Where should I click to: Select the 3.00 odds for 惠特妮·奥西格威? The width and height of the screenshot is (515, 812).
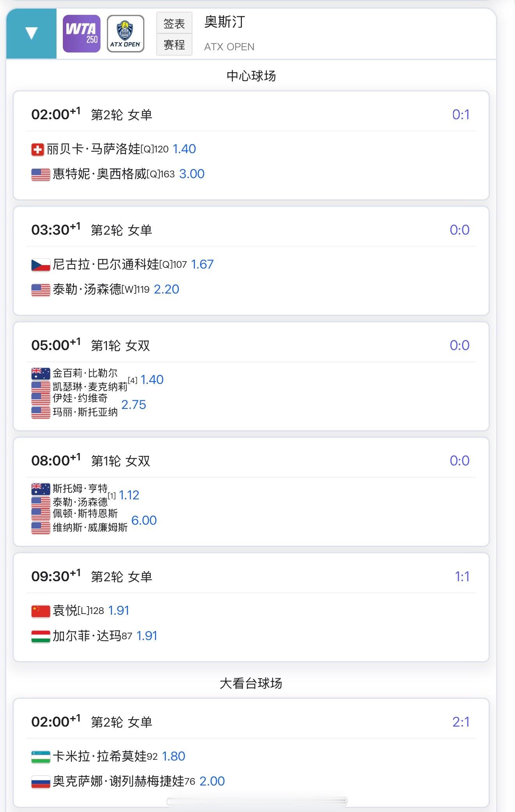click(192, 174)
